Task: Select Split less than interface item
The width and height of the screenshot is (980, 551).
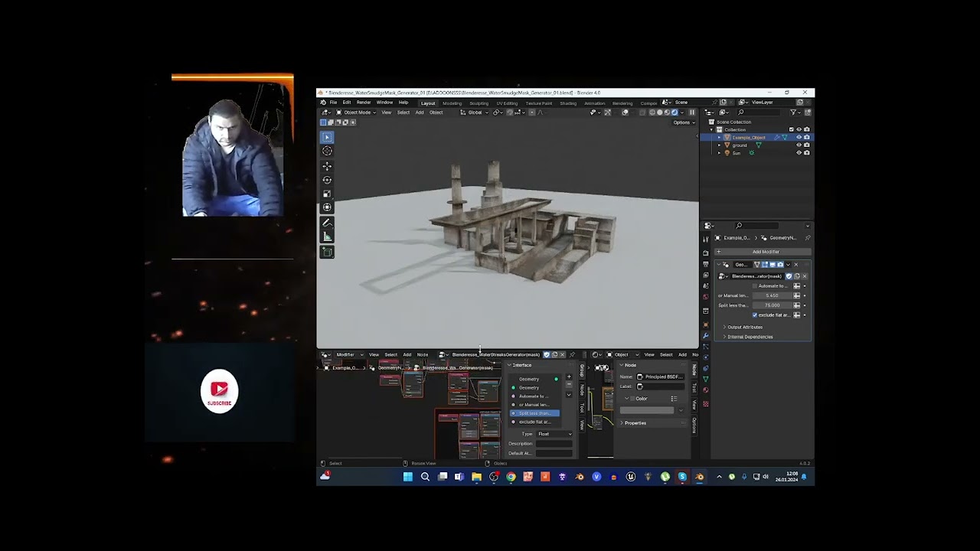Action: [534, 413]
